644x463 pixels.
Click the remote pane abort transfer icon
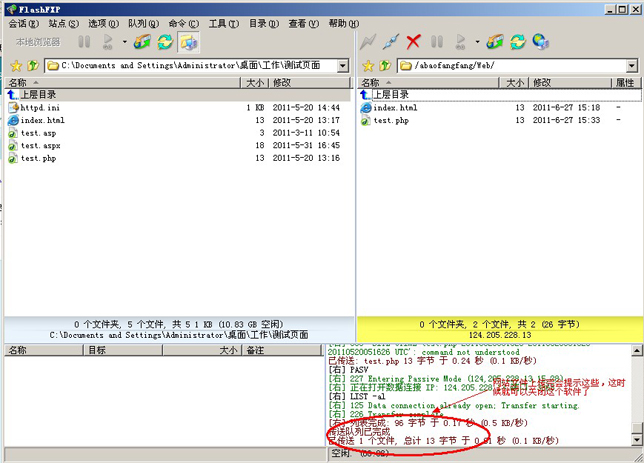tap(495, 42)
